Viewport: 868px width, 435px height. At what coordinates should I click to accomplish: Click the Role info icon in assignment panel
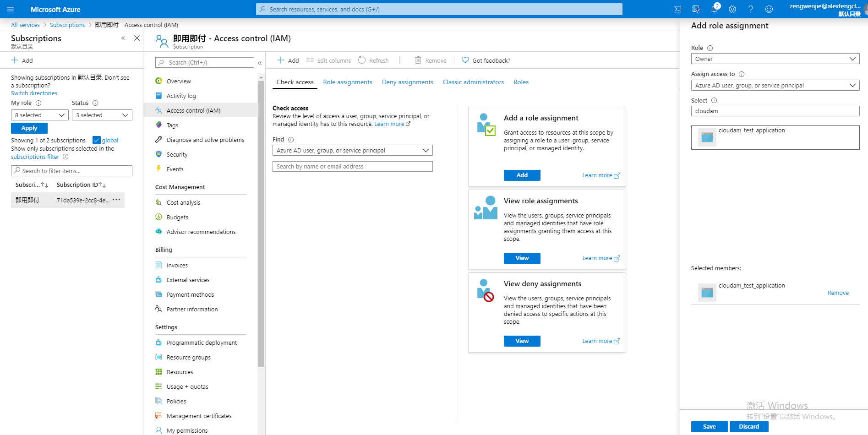[710, 48]
